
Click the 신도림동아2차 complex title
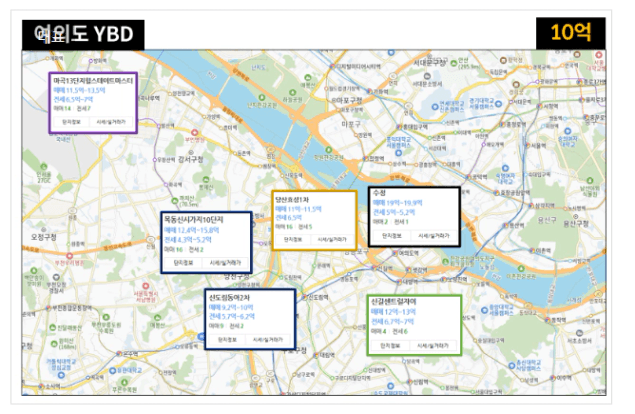[x=229, y=298]
